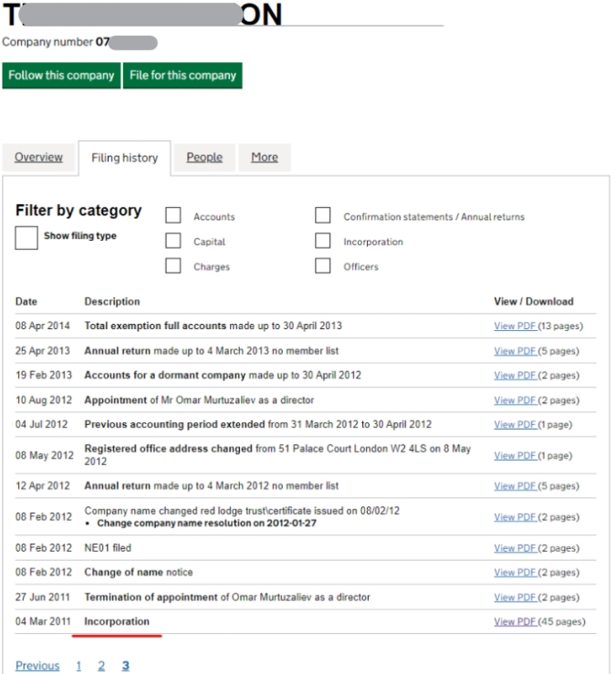
Task: View PDF for Termination of appointment filing
Action: tap(516, 597)
